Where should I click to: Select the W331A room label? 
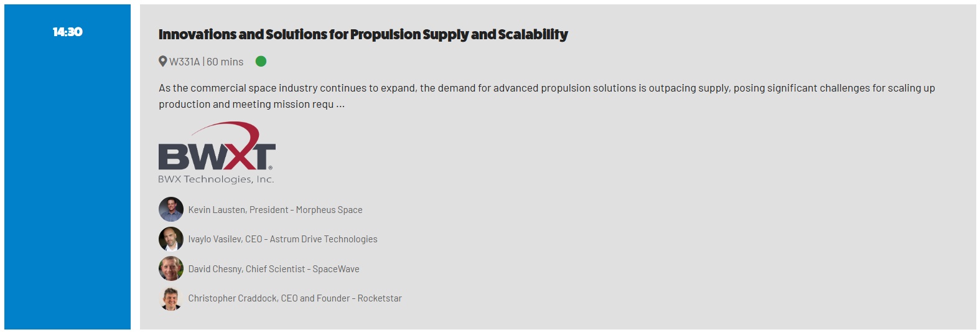tap(185, 62)
